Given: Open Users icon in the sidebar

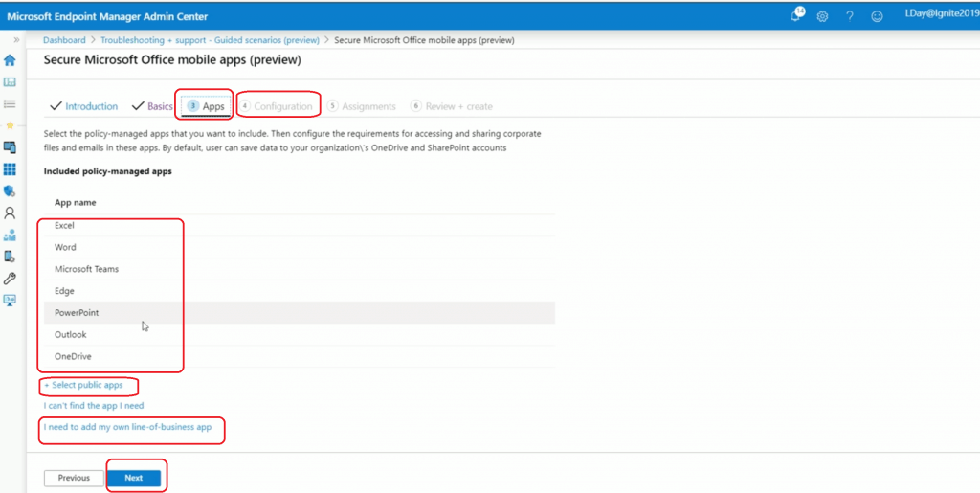Looking at the screenshot, I should 10,213.
